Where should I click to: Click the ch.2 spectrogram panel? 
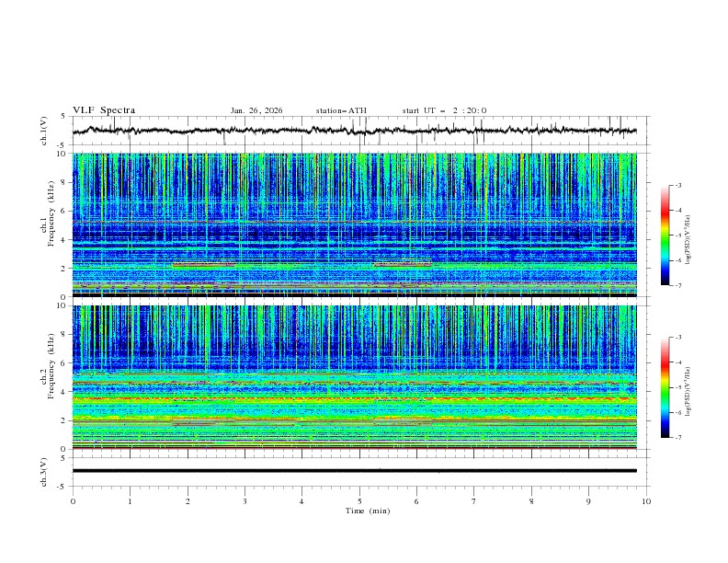click(354, 377)
